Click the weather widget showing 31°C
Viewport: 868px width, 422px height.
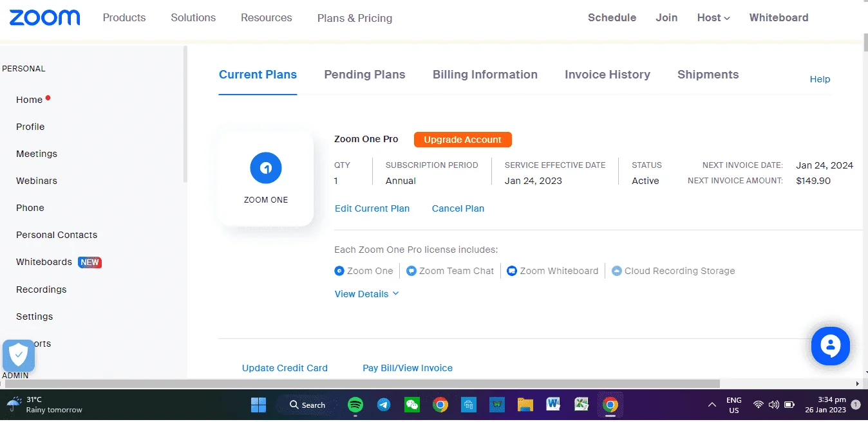44,405
